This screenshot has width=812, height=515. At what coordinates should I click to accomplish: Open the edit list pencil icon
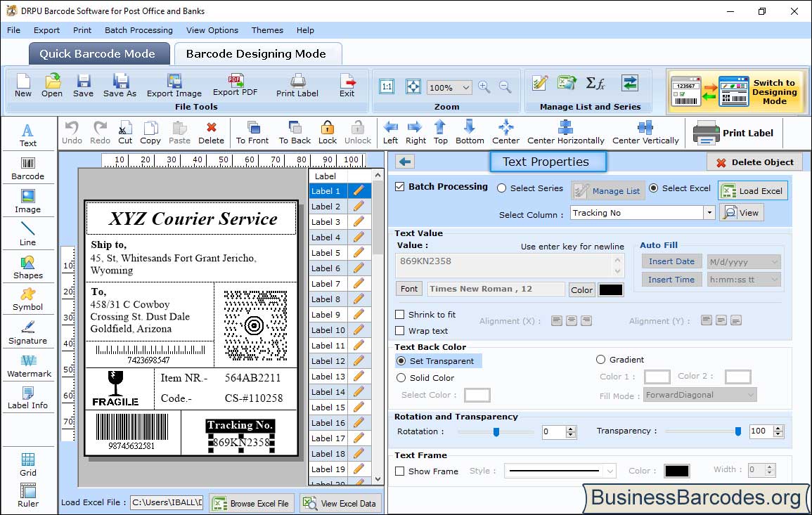tap(540, 83)
